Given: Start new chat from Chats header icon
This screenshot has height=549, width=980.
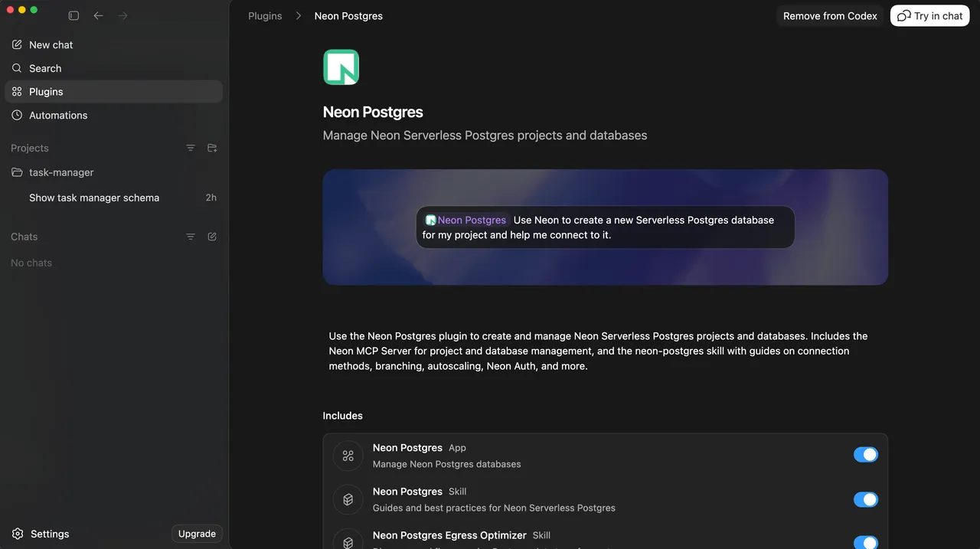Looking at the screenshot, I should [212, 237].
